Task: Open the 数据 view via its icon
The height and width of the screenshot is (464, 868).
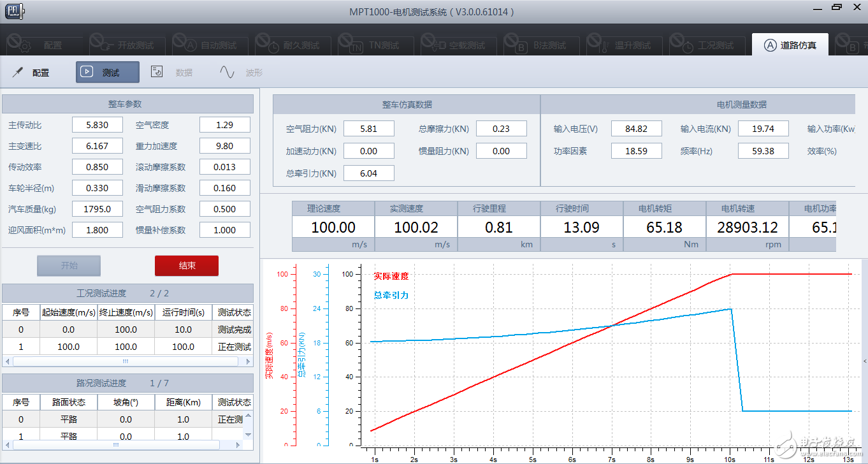Action: (157, 72)
